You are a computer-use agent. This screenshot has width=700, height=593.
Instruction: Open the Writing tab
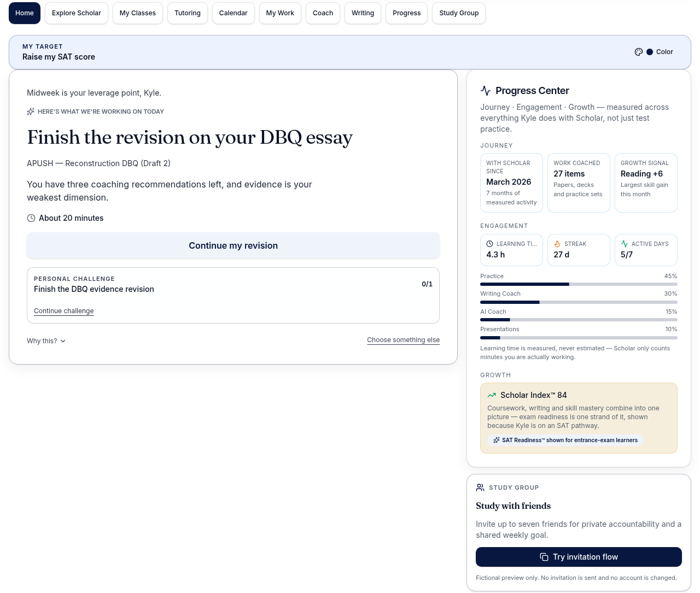click(x=363, y=13)
